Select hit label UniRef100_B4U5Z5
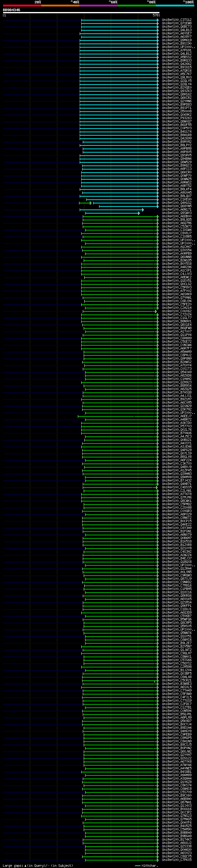The width and height of the screenshot is (197, 868). tap(176, 826)
